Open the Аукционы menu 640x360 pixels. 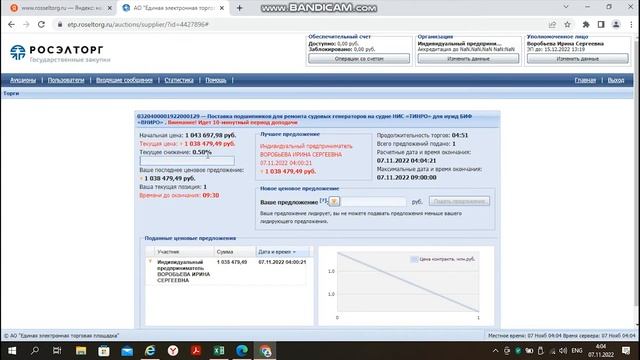[x=23, y=80]
